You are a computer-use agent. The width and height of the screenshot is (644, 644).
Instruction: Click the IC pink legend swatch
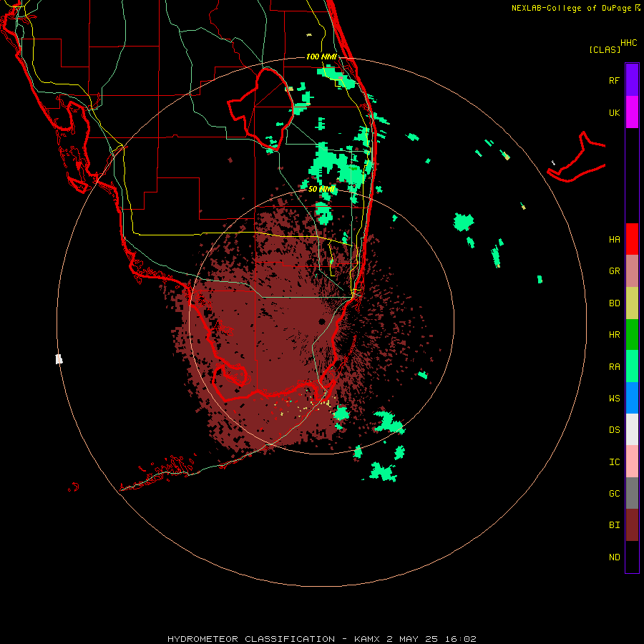pyautogui.click(x=632, y=462)
